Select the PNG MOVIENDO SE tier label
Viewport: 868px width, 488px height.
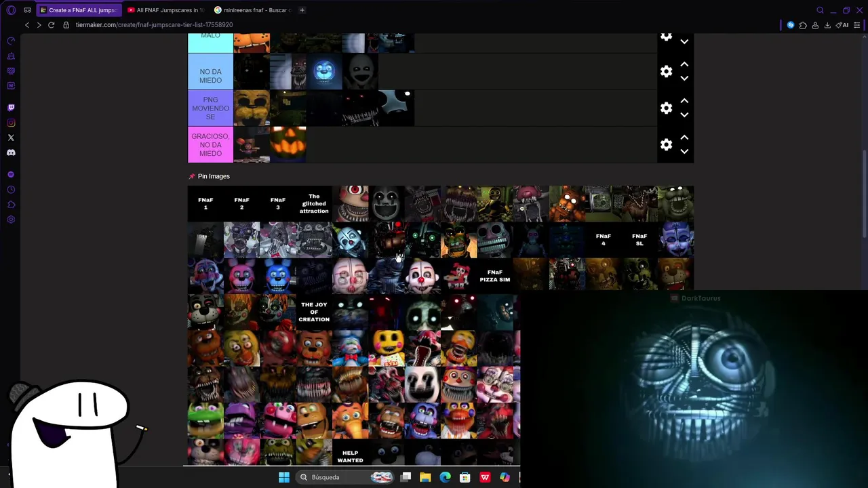pyautogui.click(x=210, y=108)
